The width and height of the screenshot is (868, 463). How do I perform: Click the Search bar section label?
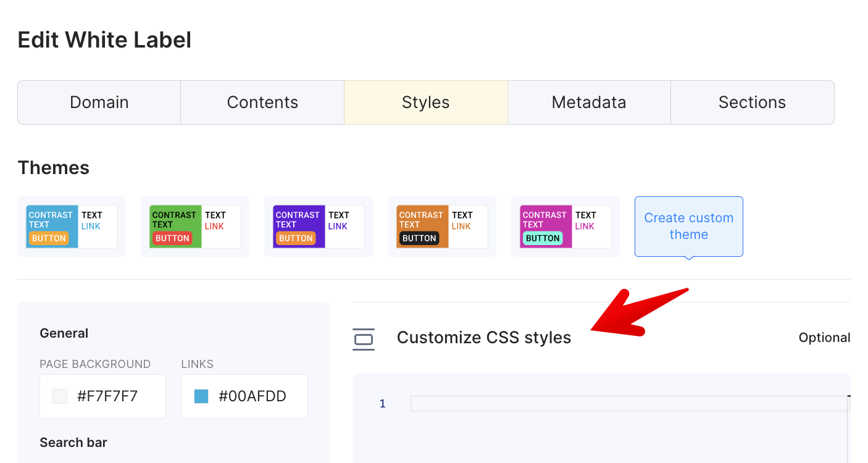coord(73,443)
